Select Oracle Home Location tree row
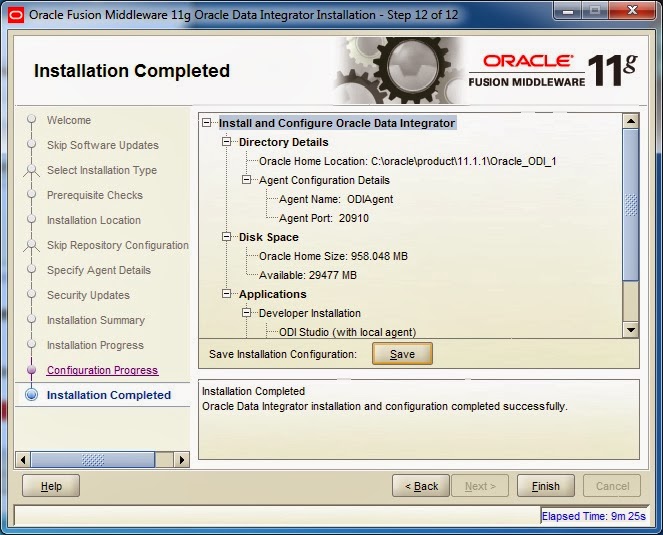Screen dimensions: 663x535 coord(408,161)
